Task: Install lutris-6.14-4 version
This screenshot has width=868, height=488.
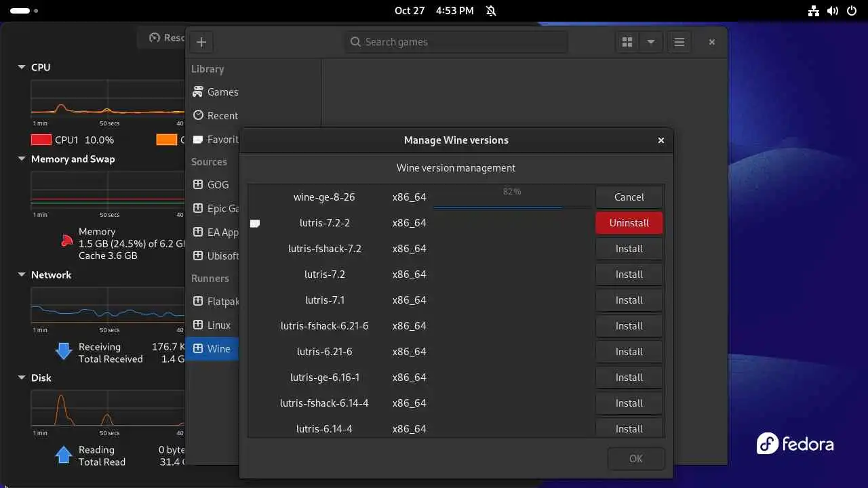Action: point(629,428)
